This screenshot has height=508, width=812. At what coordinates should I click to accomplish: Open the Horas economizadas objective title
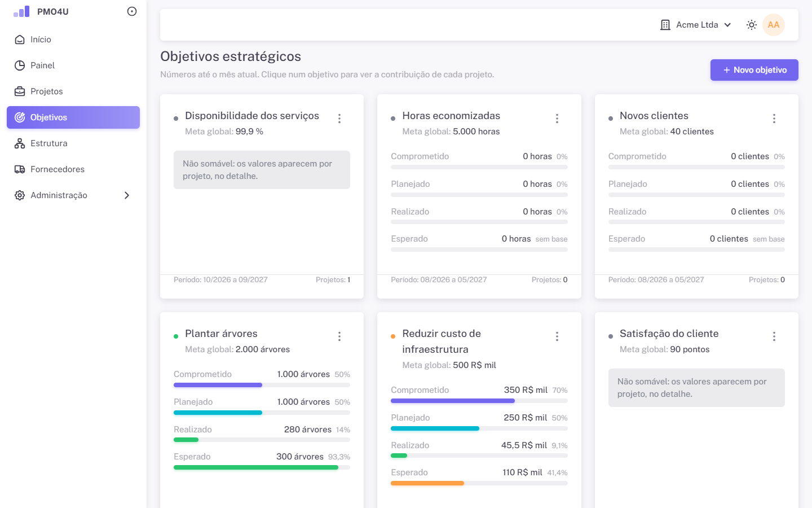pos(451,116)
